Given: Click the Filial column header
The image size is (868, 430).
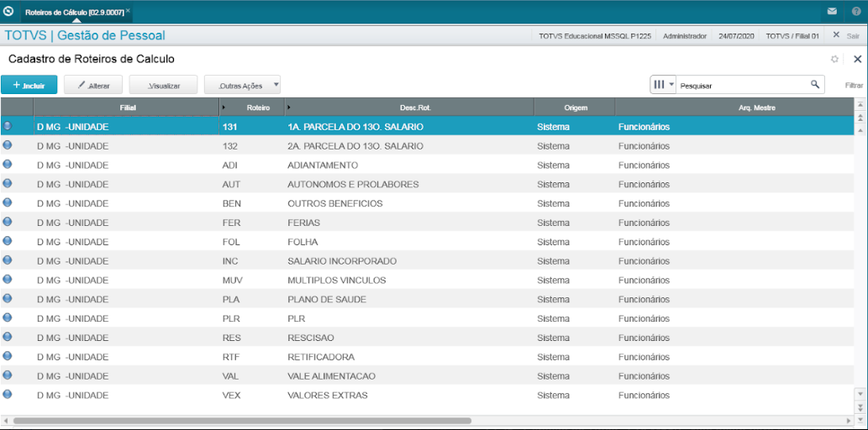Looking at the screenshot, I should (x=127, y=107).
